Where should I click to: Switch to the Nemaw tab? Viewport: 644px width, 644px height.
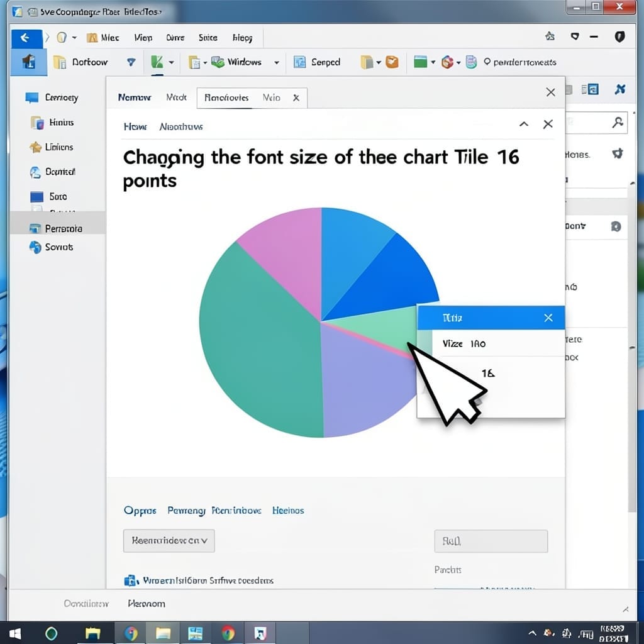point(135,97)
